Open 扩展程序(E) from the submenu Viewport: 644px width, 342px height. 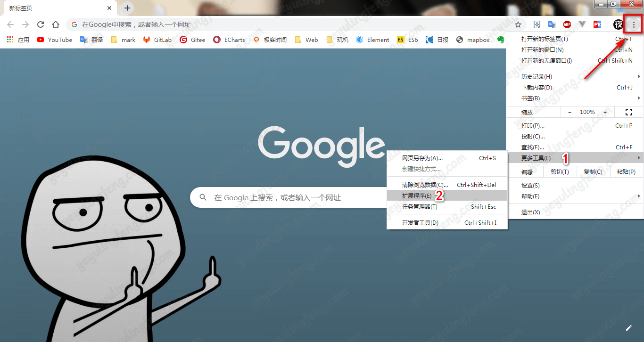[x=447, y=195]
